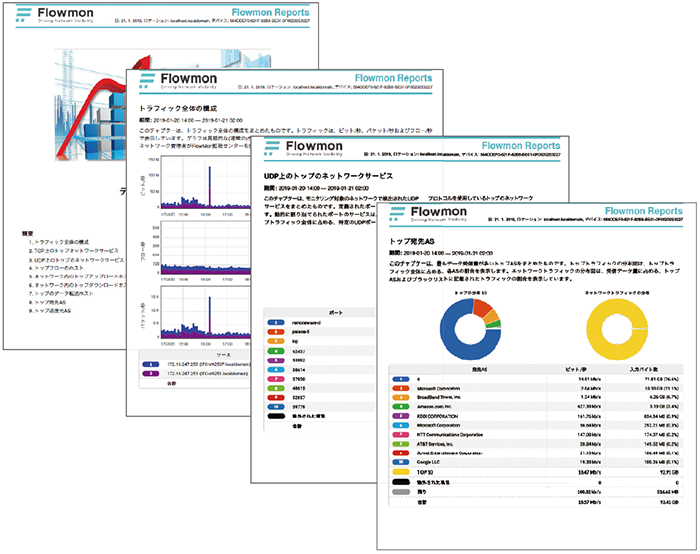Click the purple badge beside KDDI CORPORATION
The width and height of the screenshot is (700, 554).
(401, 416)
